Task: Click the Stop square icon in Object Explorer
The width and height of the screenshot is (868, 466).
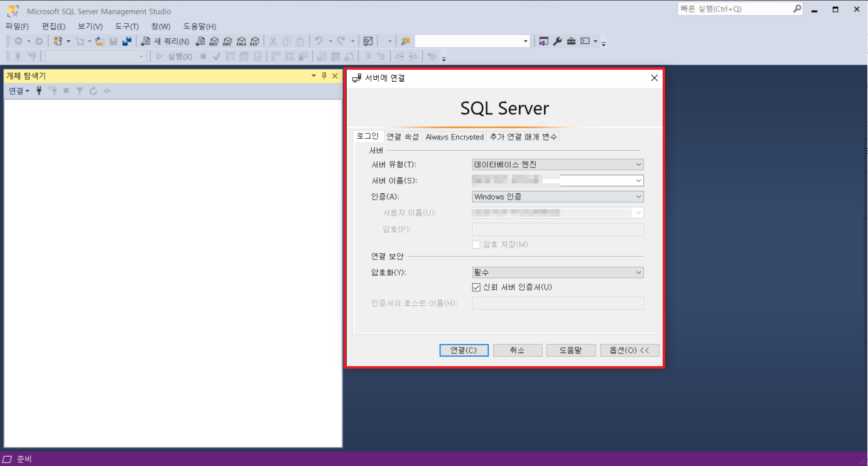Action: click(66, 91)
